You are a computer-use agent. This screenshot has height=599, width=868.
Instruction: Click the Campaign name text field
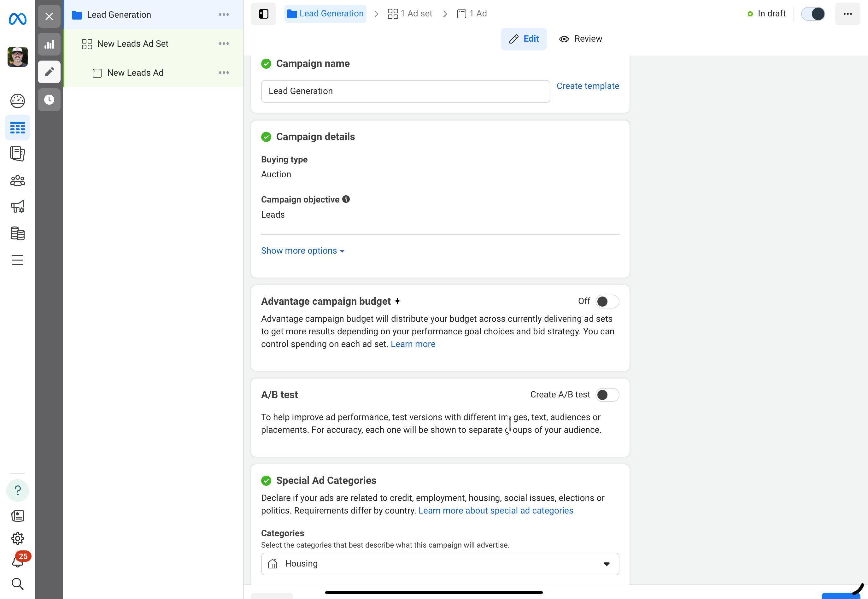click(x=405, y=91)
